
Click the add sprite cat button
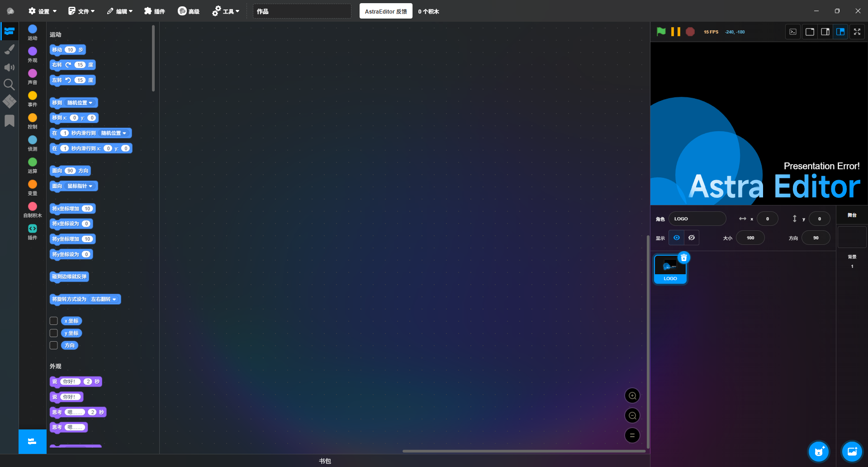coord(818,451)
